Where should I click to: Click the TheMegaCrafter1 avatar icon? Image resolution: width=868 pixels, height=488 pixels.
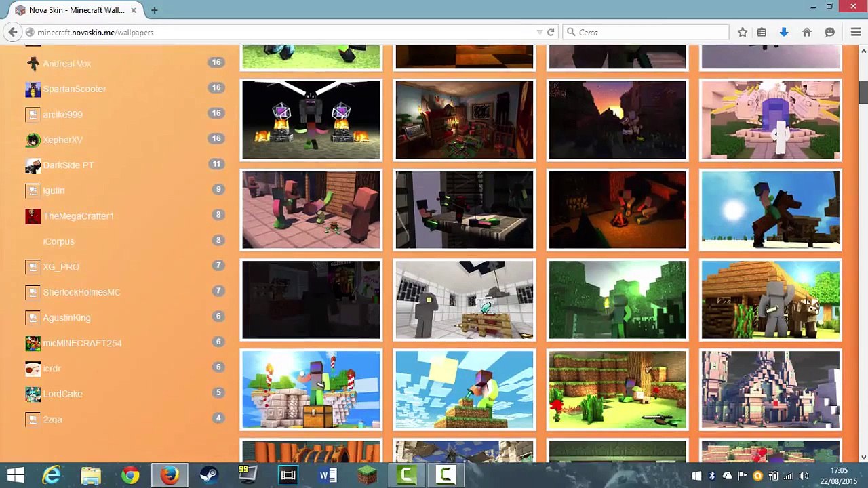point(33,216)
